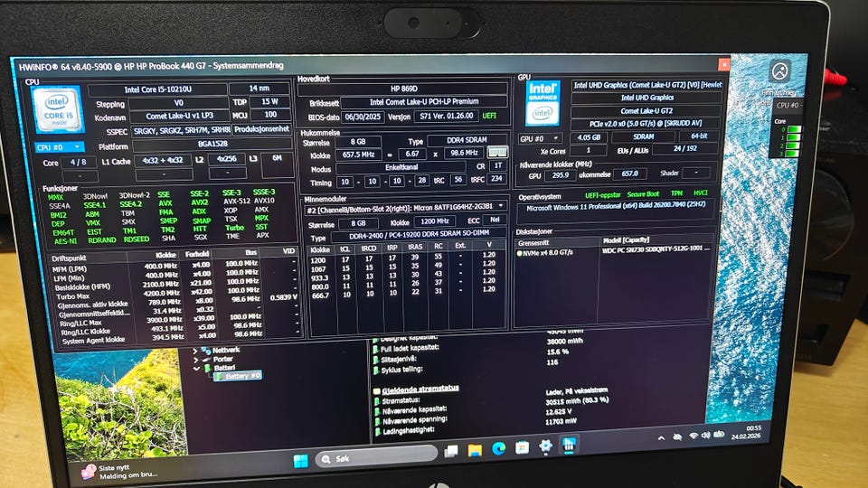
Task: Close the HWiNFO summary window
Action: point(723,65)
